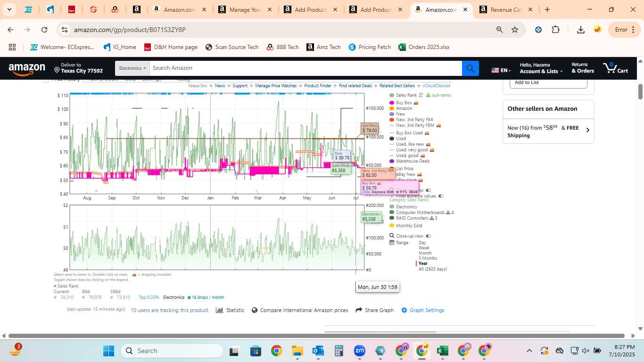Screen dimensions: 644x362
Task: Toggle New, 3rd Party FBA series
Action: point(411,120)
